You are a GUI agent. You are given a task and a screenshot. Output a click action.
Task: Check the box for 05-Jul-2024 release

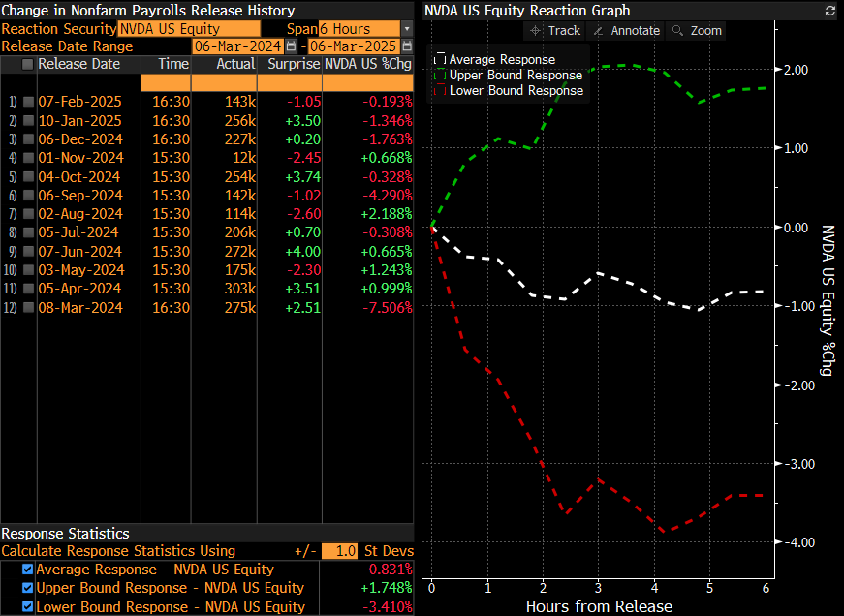click(28, 232)
